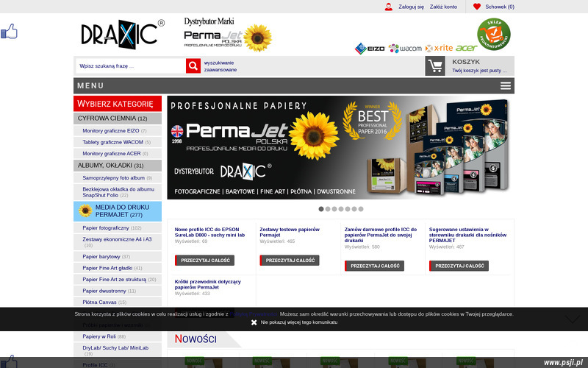Read article Krótki przewodnik dotyczący papierów
Screen dimensions: 588x368
pos(208,285)
